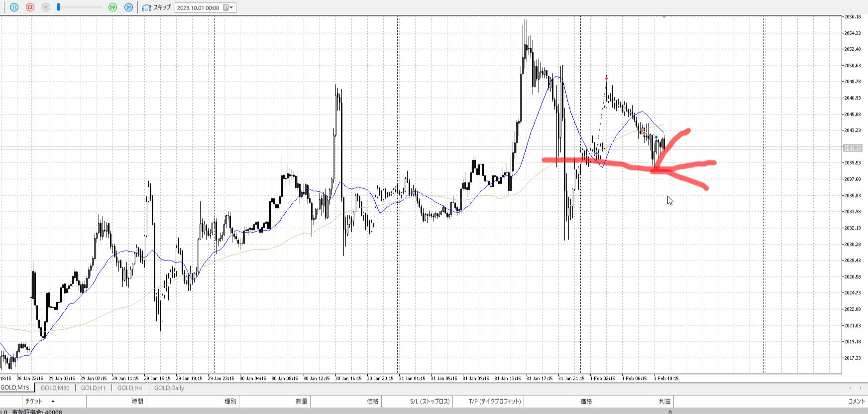Image resolution: width=868 pixels, height=414 pixels.
Task: Select the GOLD,M15 chart tab
Action: [15, 388]
